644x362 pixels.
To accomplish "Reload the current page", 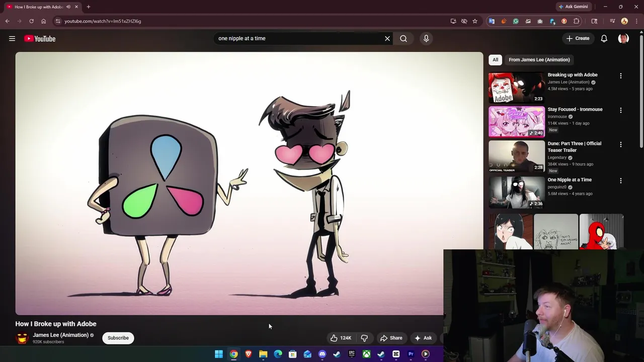I will pos(31,21).
